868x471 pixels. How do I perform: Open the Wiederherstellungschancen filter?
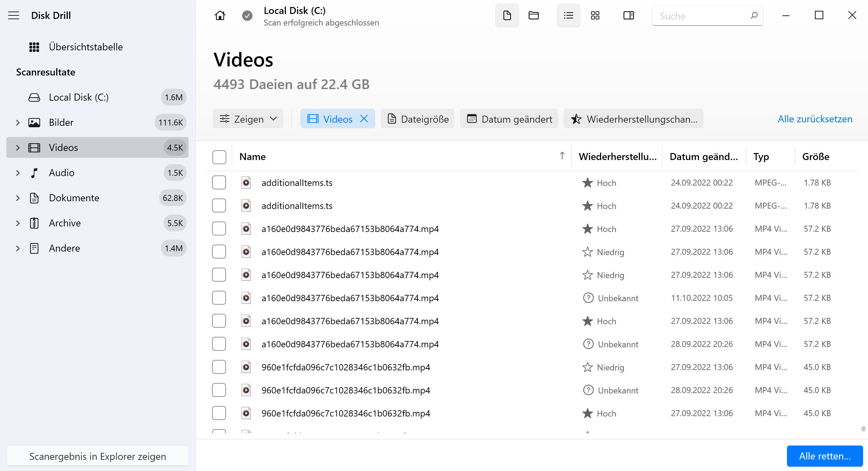634,119
